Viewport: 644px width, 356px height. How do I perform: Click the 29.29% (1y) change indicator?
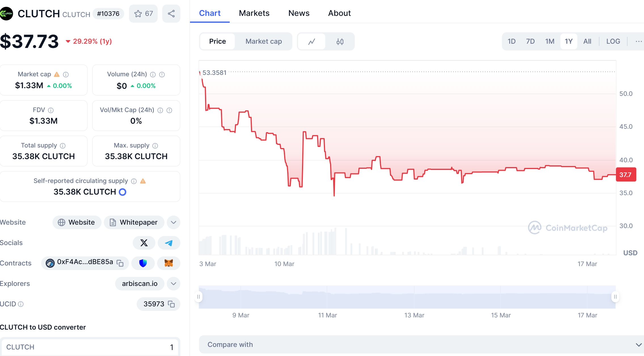tap(89, 41)
